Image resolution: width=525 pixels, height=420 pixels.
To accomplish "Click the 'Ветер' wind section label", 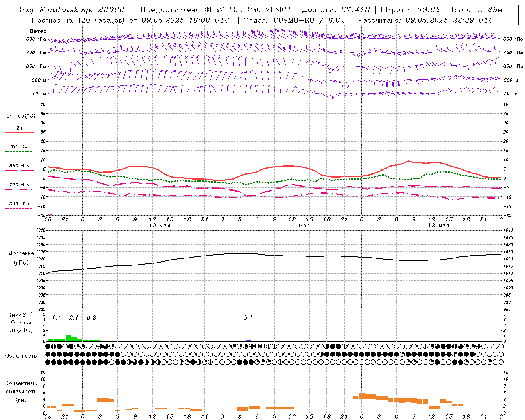I will pyautogui.click(x=38, y=31).
